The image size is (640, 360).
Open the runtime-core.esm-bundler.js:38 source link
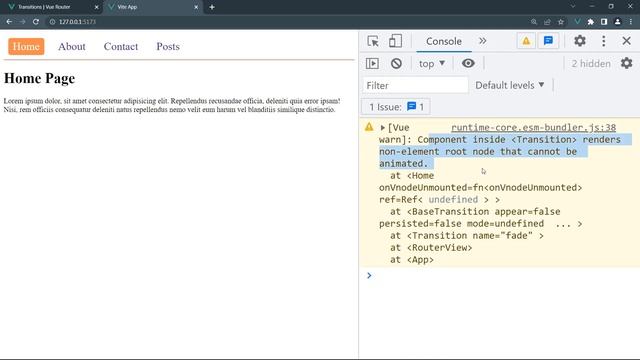coord(533,127)
